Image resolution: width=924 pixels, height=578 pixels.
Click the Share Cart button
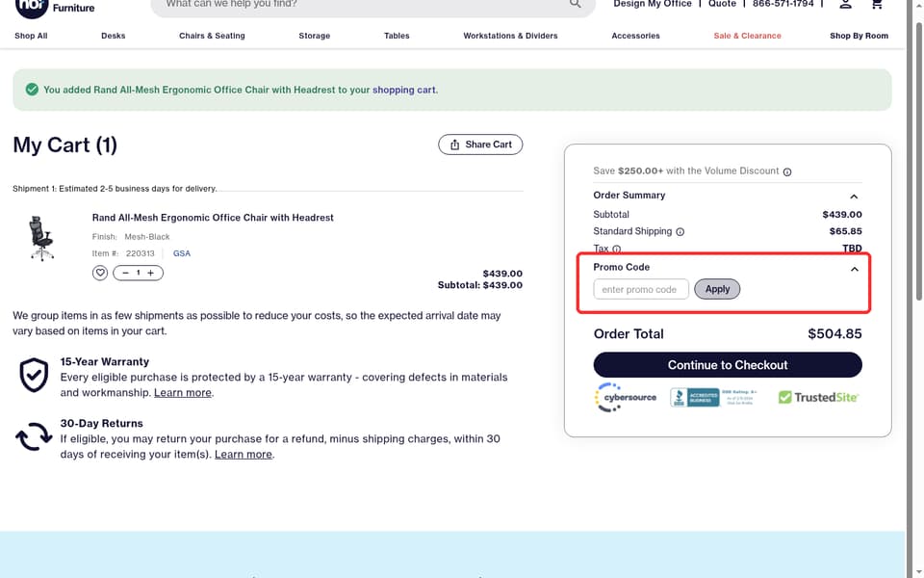tap(480, 144)
